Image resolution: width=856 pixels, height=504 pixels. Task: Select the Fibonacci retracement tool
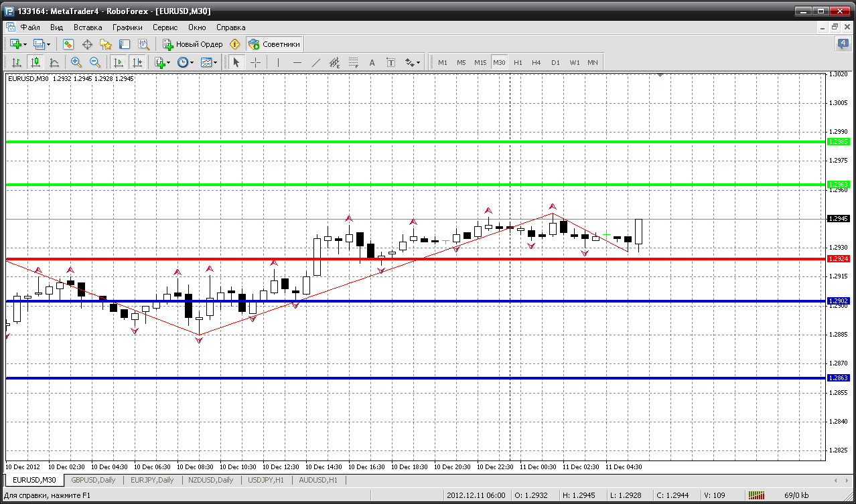[354, 62]
